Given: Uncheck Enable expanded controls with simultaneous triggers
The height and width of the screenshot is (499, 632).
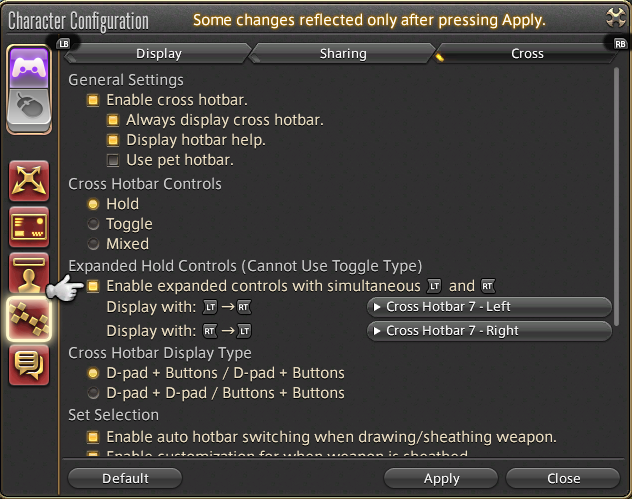Looking at the screenshot, I should (x=93, y=286).
